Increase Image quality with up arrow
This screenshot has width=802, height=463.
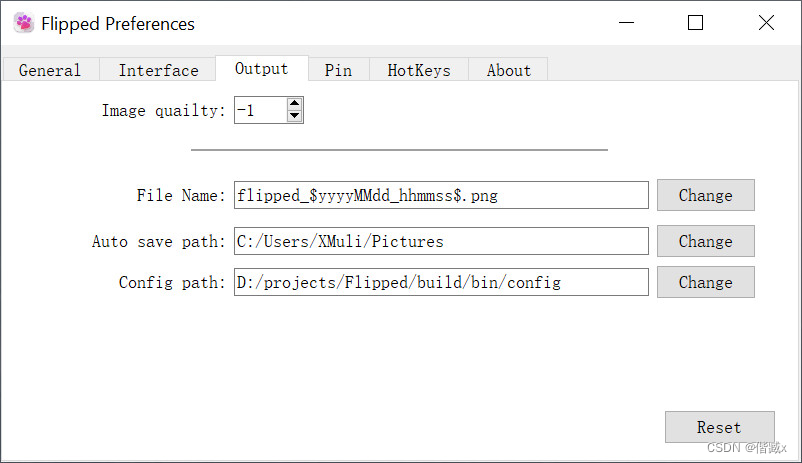pos(294,103)
